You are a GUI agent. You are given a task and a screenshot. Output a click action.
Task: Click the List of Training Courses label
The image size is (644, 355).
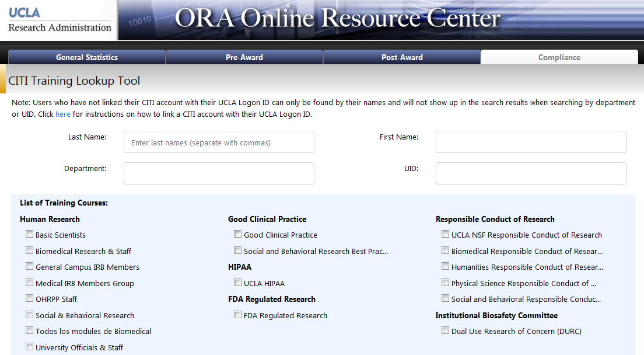click(x=64, y=203)
